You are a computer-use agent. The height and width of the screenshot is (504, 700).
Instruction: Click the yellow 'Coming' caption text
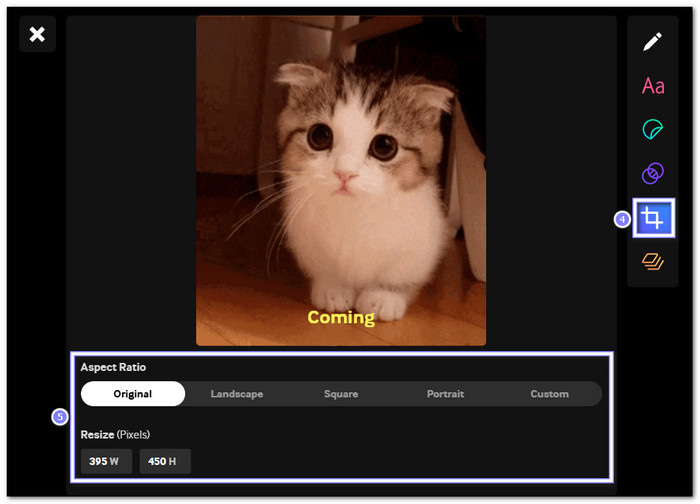[341, 318]
